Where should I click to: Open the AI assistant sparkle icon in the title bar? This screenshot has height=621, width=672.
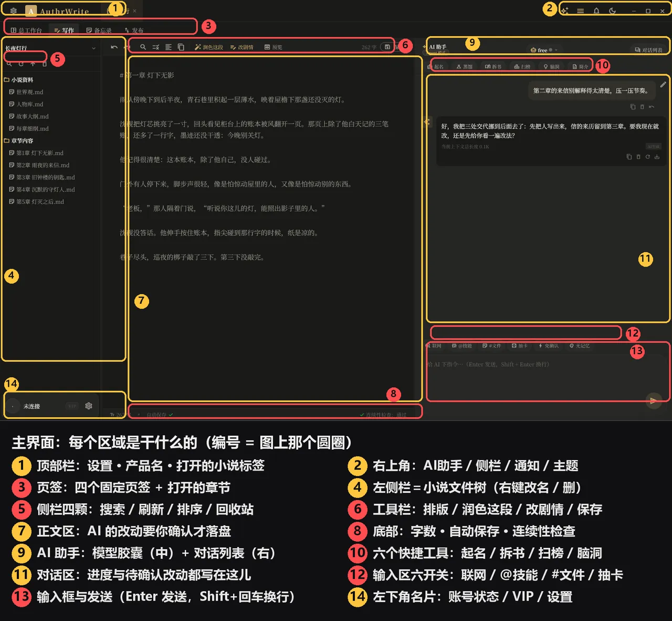[564, 11]
